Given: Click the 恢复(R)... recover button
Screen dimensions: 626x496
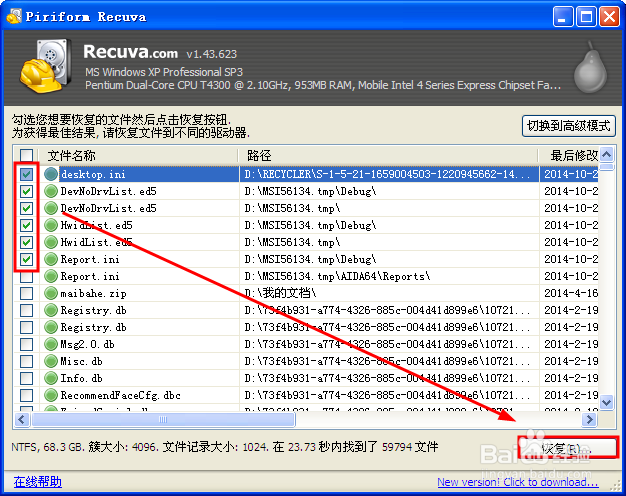Looking at the screenshot, I should click(x=567, y=448).
